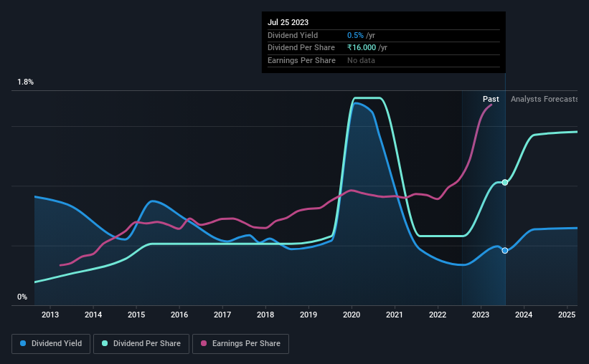Click the 2024 x-axis label

[524, 315]
